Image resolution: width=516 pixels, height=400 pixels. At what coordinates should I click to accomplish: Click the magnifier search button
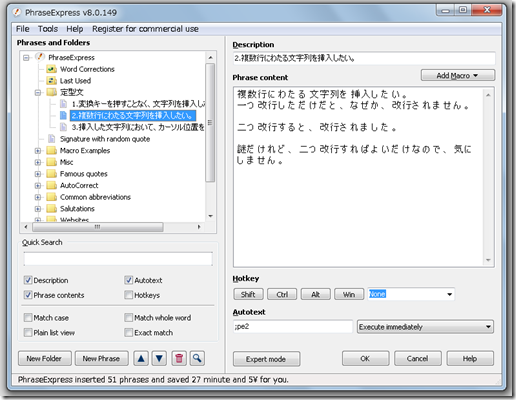click(197, 359)
